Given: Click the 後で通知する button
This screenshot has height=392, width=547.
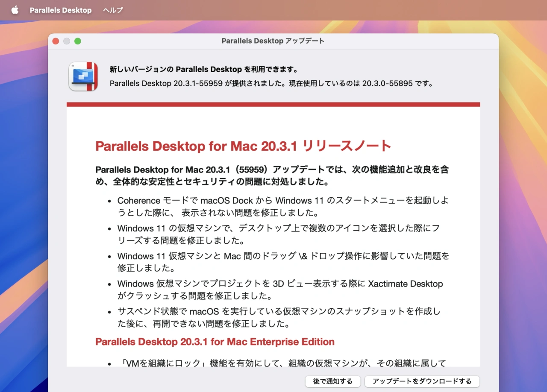Looking at the screenshot, I should click(332, 381).
